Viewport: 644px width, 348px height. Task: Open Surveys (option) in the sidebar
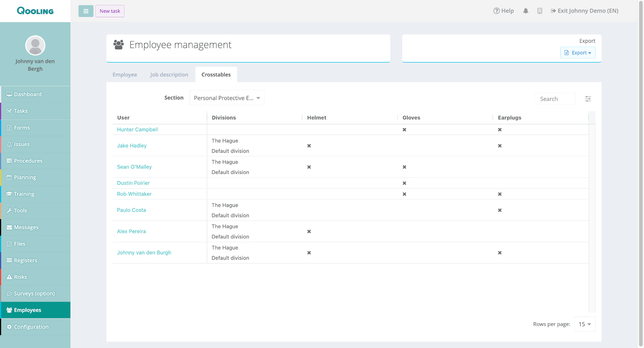click(x=35, y=293)
